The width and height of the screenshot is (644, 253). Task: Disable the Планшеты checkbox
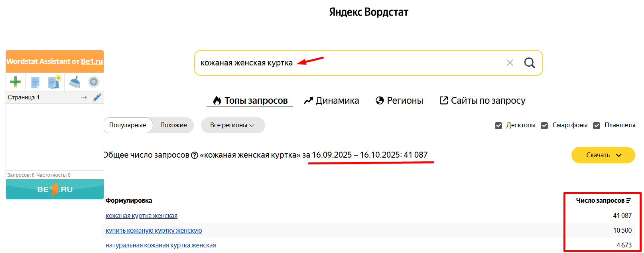[597, 126]
